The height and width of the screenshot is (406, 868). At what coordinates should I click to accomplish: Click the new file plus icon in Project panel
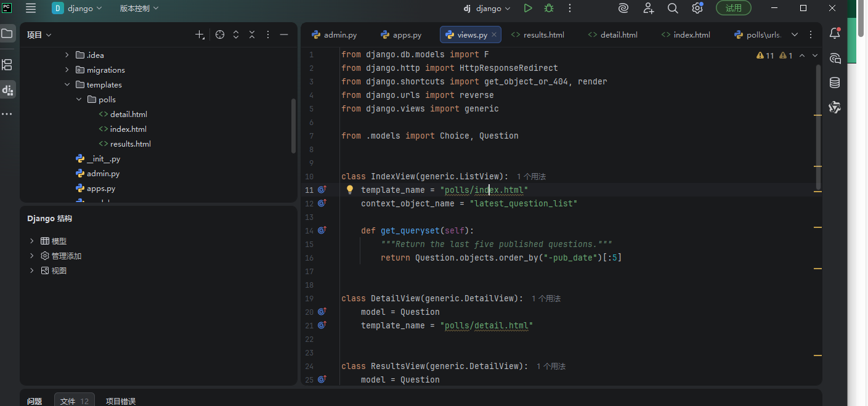pos(200,35)
